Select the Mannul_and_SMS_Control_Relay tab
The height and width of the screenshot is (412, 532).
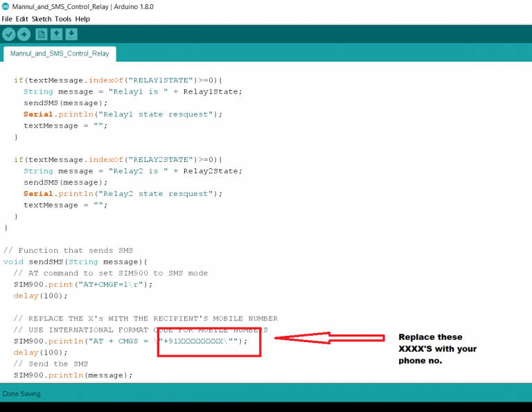60,53
